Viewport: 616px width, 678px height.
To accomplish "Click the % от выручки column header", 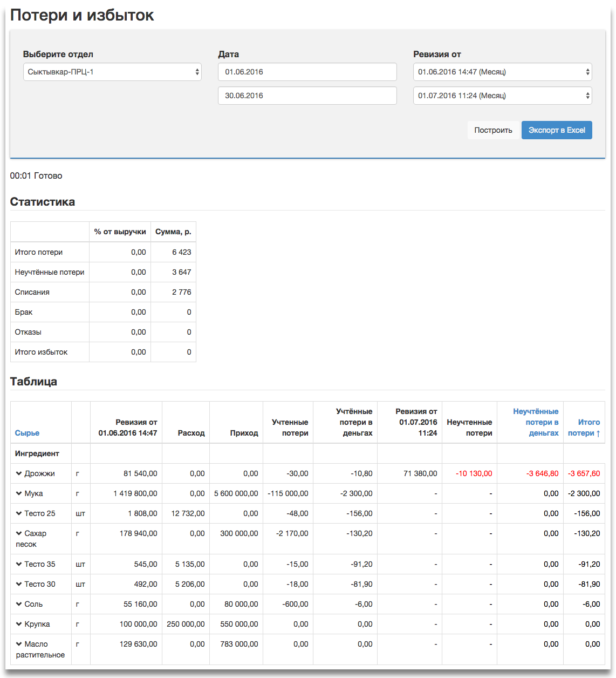I will (x=120, y=232).
